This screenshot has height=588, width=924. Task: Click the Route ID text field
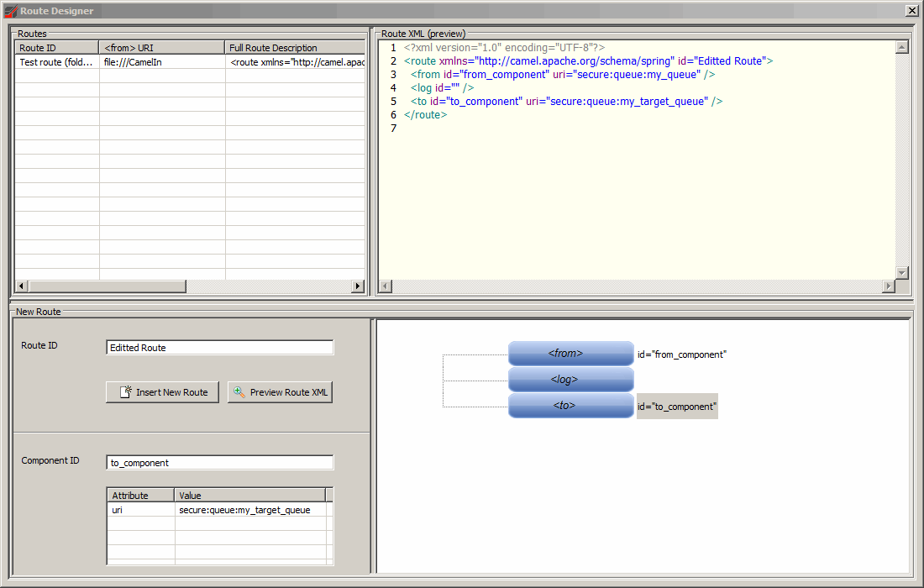tap(220, 348)
